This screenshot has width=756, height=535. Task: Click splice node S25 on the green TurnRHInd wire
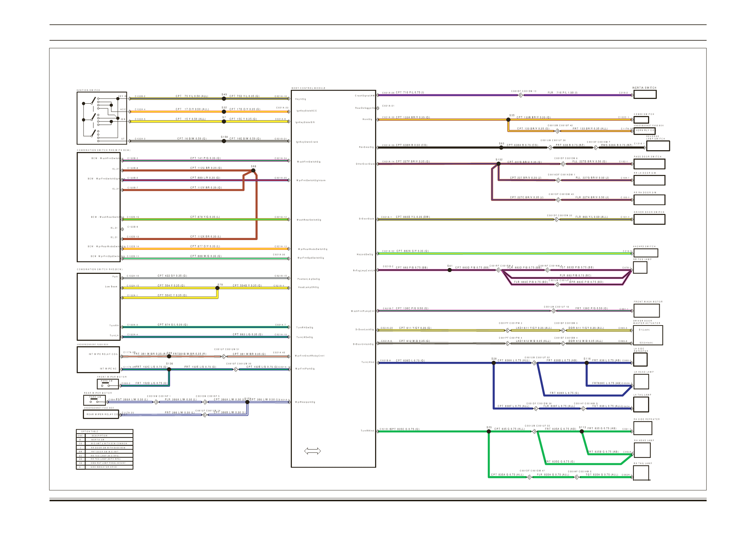[489, 431]
